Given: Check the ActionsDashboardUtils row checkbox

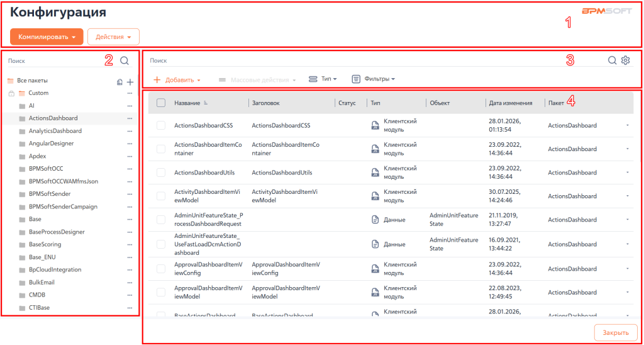Looking at the screenshot, I should (161, 172).
